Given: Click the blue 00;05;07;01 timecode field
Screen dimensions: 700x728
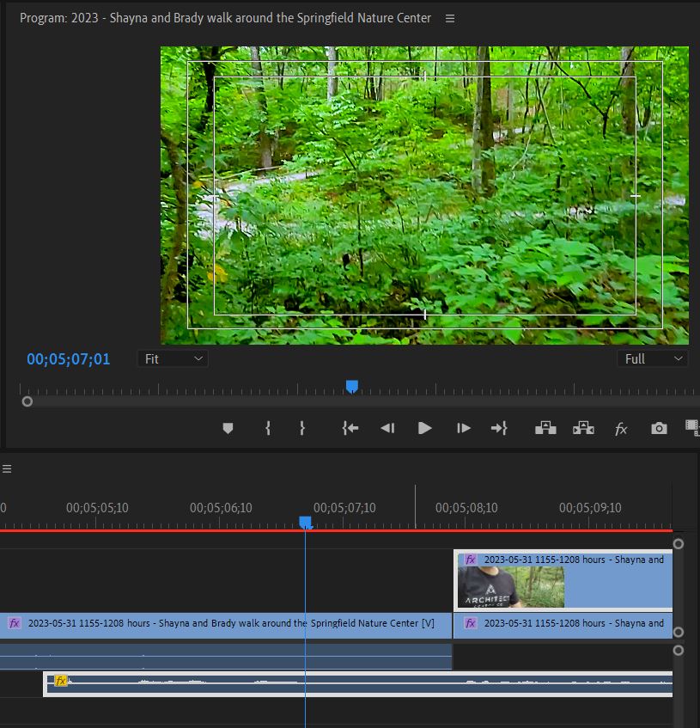Looking at the screenshot, I should click(69, 359).
